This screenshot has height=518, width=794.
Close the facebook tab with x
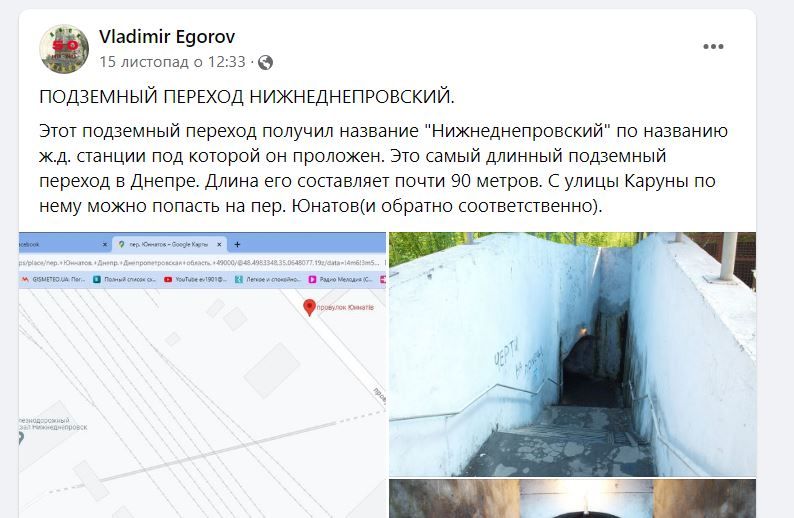(x=105, y=245)
